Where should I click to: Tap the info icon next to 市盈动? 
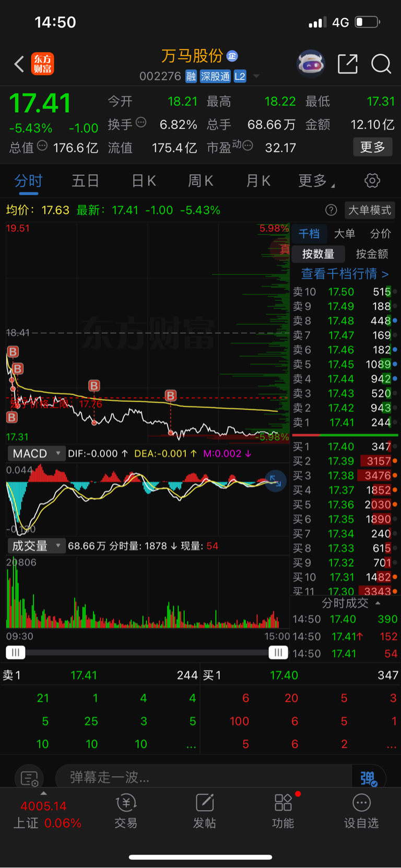(248, 145)
